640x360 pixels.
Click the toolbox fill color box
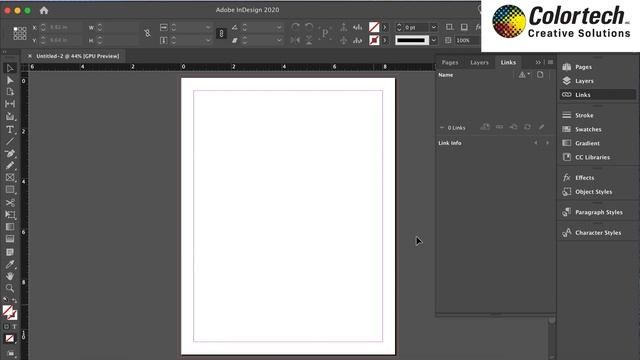click(x=7, y=311)
